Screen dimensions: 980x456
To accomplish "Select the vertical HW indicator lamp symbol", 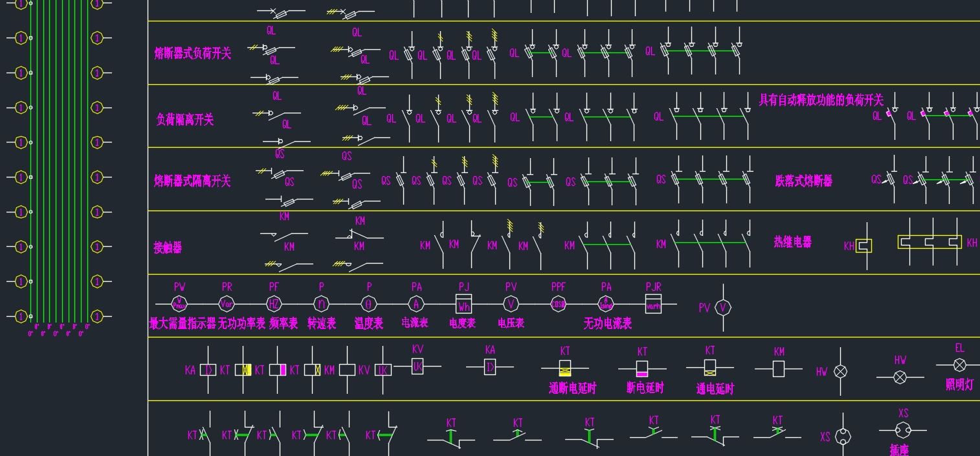I will (841, 371).
